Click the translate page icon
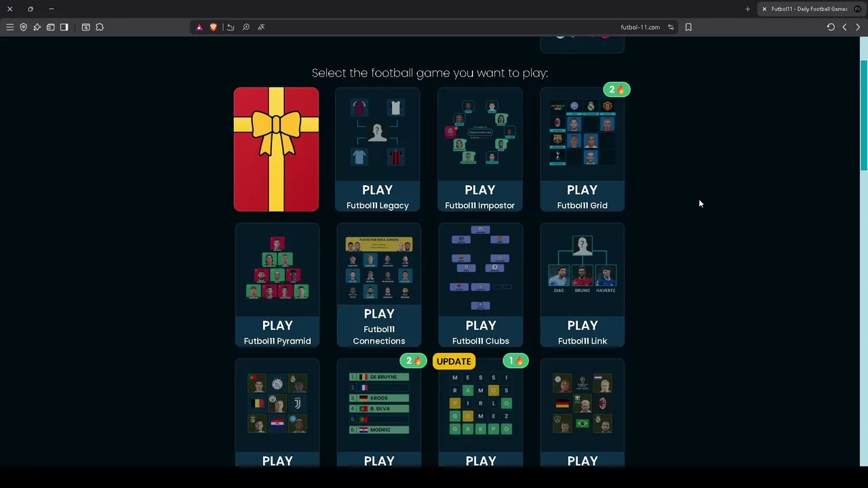 pyautogui.click(x=261, y=27)
